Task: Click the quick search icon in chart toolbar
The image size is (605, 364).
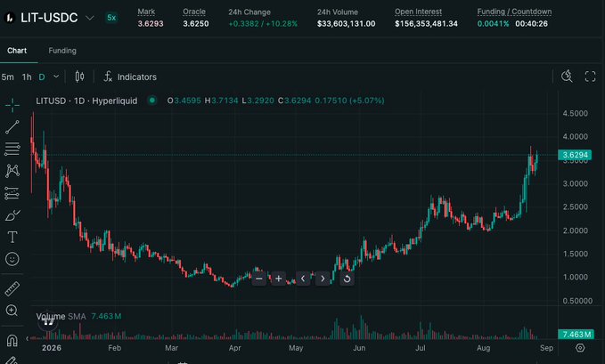Action: coord(567,77)
